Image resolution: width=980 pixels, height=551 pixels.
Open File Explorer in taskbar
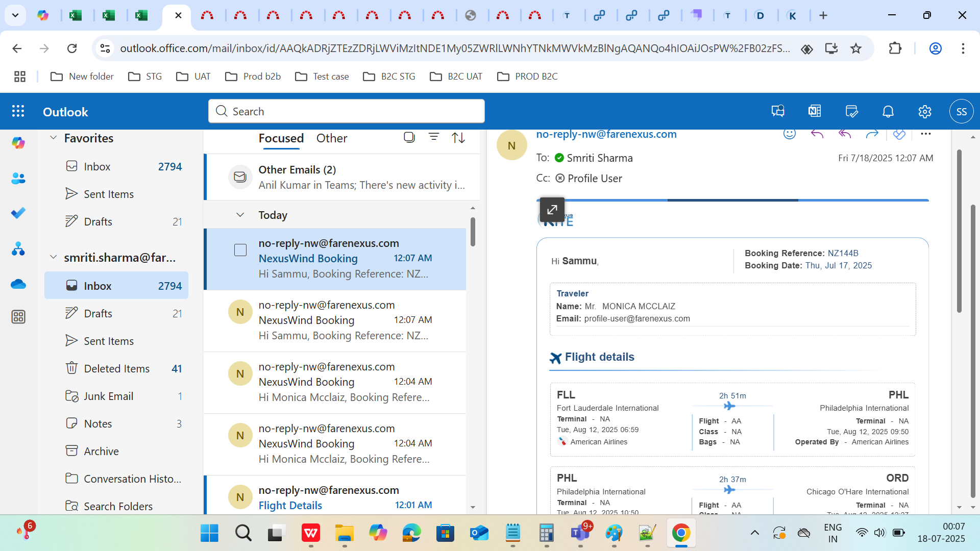[345, 533]
